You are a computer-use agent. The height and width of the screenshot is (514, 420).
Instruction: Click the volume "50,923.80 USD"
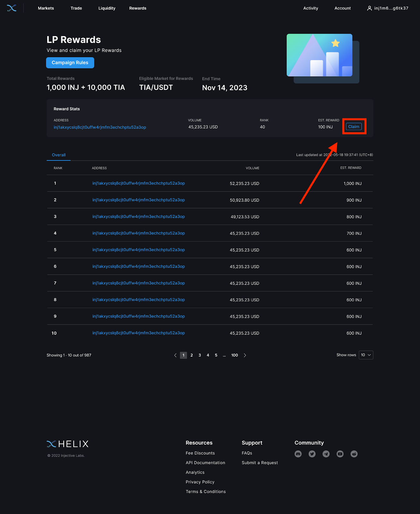(x=245, y=200)
